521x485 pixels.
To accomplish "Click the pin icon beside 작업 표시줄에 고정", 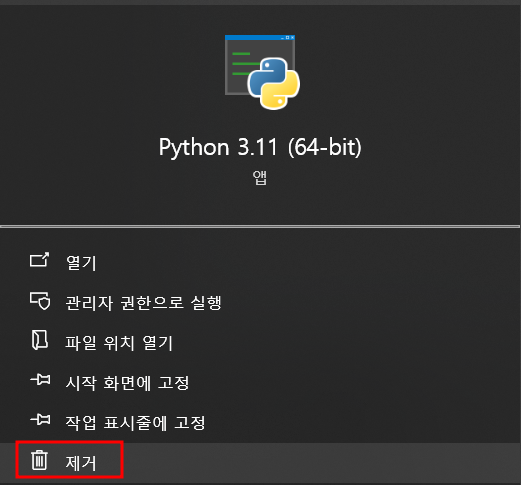I will (40, 419).
